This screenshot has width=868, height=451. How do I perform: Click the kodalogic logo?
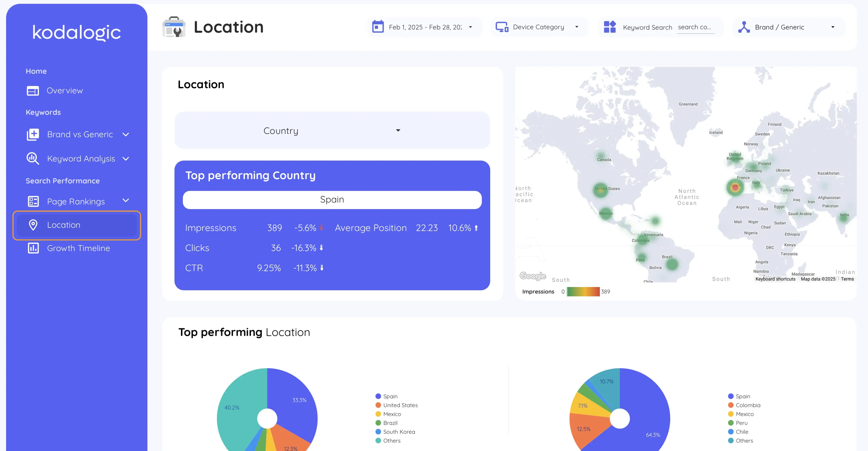click(76, 33)
